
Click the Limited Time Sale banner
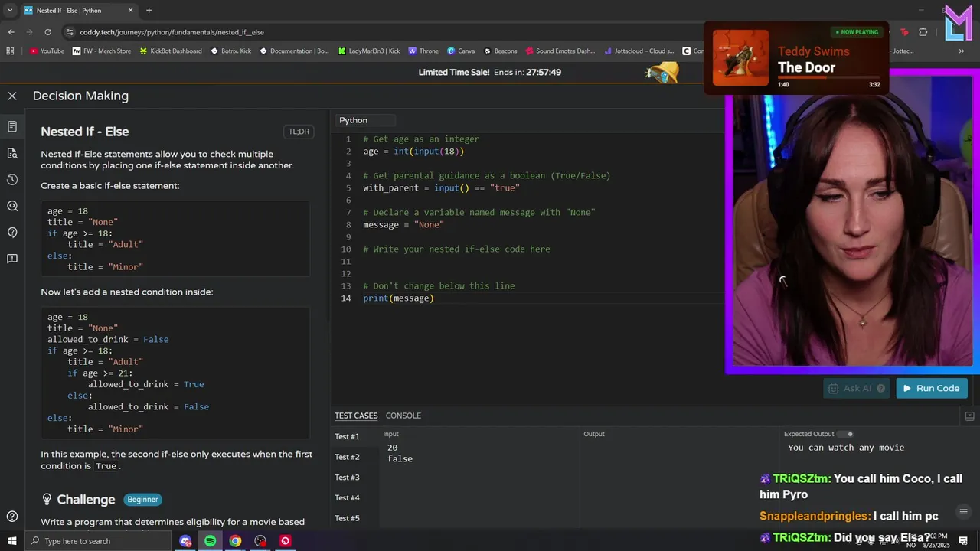[x=489, y=72]
